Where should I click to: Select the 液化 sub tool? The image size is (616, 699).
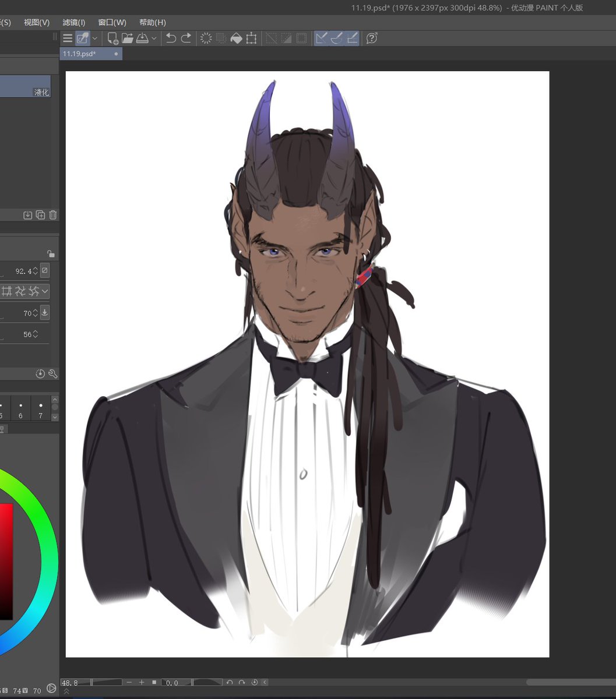(x=25, y=86)
